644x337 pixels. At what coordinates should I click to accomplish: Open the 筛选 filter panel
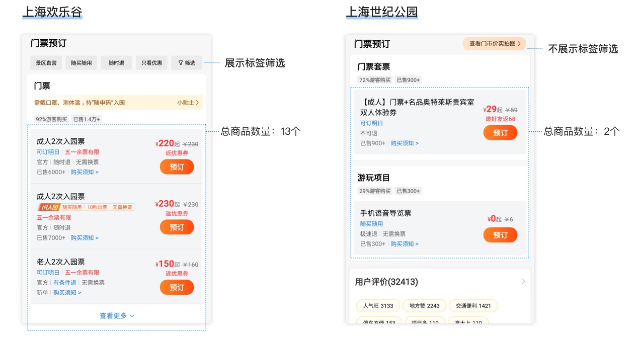186,62
